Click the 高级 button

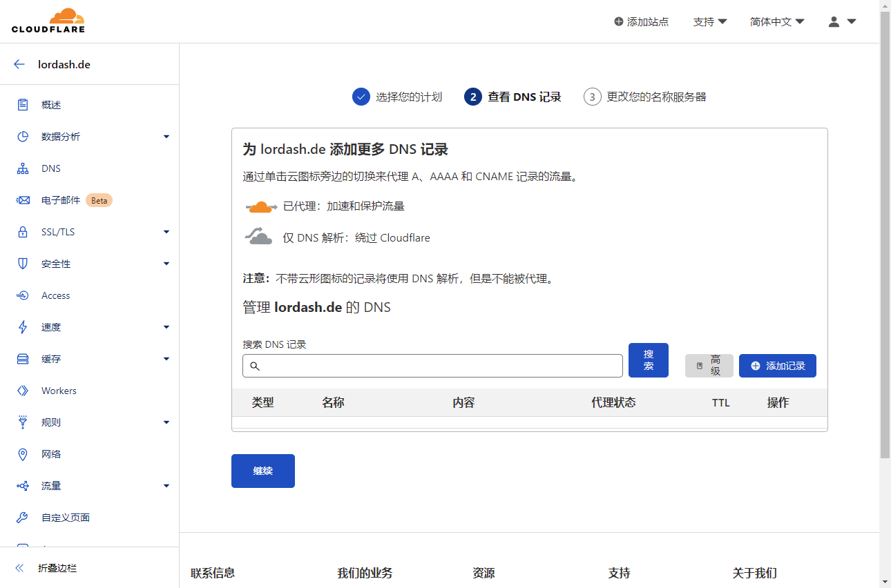(709, 366)
